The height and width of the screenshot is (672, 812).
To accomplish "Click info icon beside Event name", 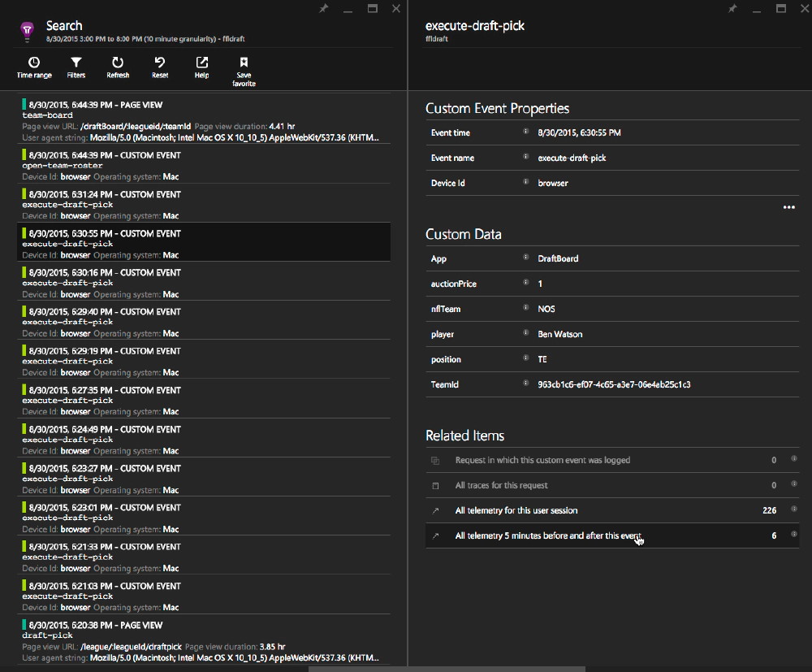I will click(x=525, y=157).
